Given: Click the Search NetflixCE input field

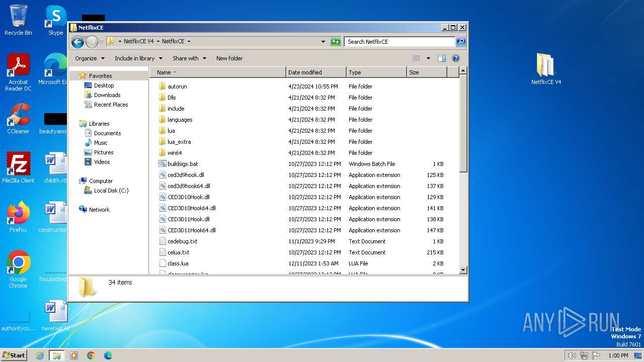Looking at the screenshot, I should tap(399, 42).
